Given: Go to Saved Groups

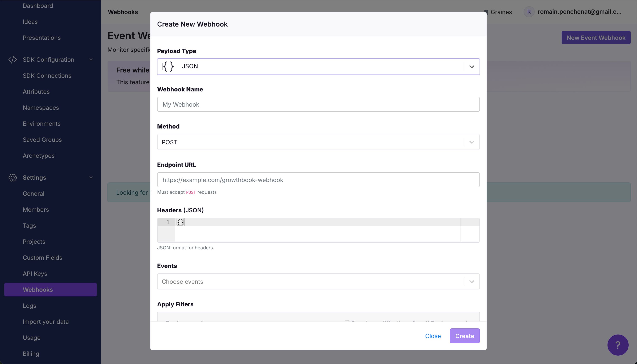Looking at the screenshot, I should tap(42, 140).
